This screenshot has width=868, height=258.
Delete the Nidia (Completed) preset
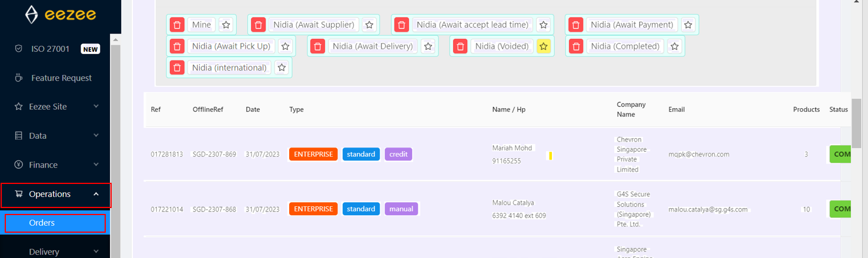pyautogui.click(x=576, y=46)
